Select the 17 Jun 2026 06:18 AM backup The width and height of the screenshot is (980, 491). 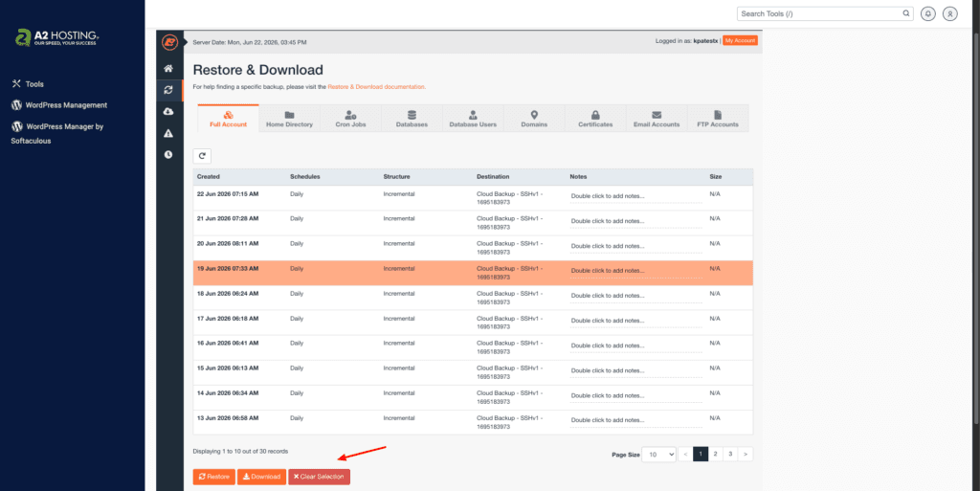pyautogui.click(x=473, y=323)
